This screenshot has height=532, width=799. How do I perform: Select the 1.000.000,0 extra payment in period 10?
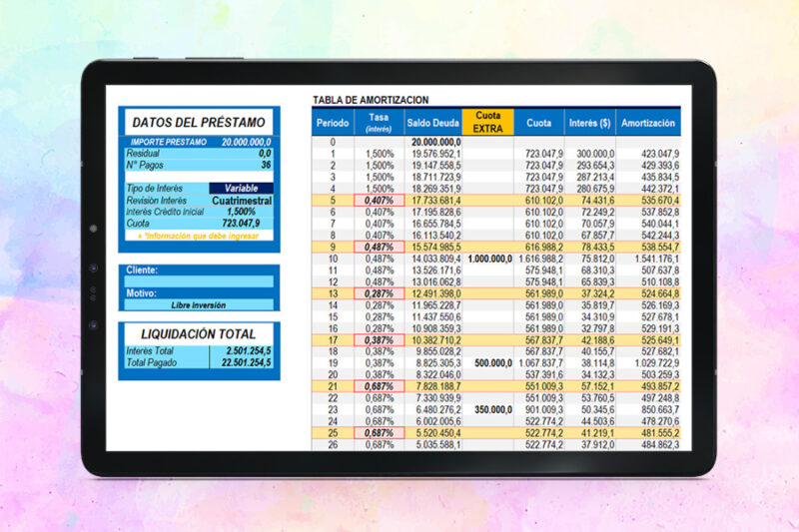pyautogui.click(x=489, y=259)
